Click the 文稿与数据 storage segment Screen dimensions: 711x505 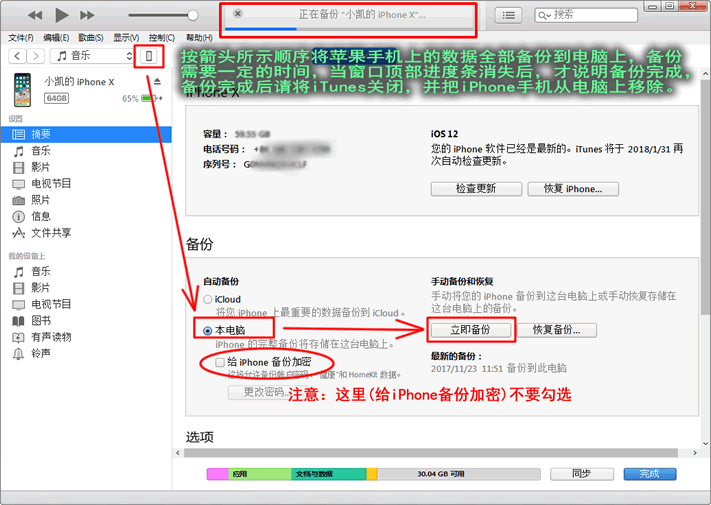[x=329, y=474]
